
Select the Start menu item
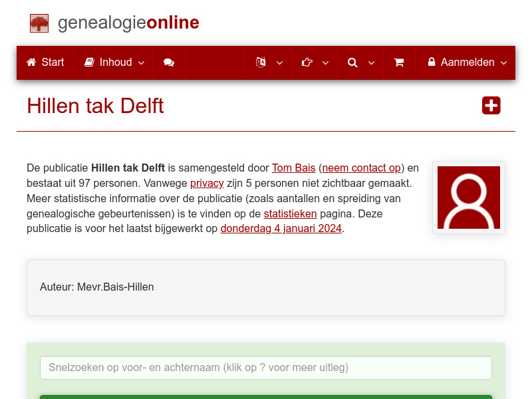pyautogui.click(x=51, y=62)
